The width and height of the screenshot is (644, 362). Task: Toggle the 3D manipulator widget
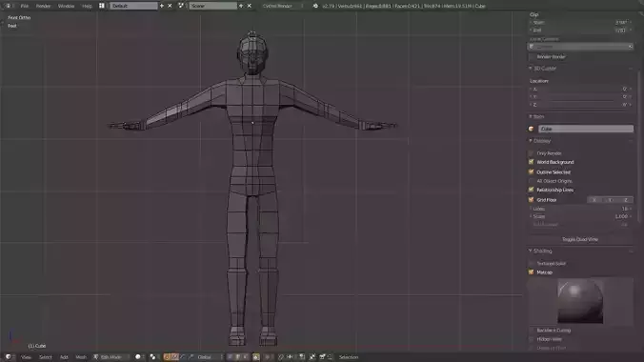click(x=167, y=356)
